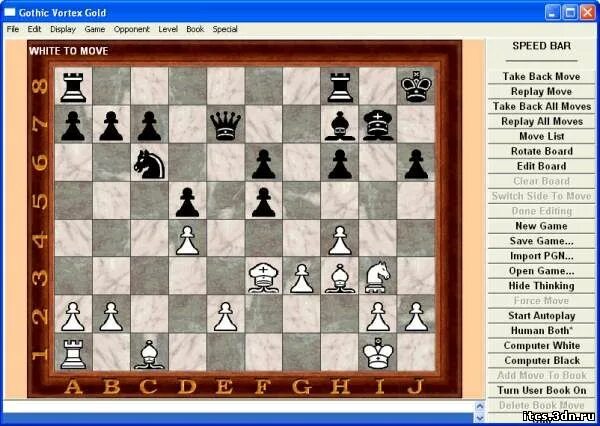Select the white pawn on J2

[416, 317]
